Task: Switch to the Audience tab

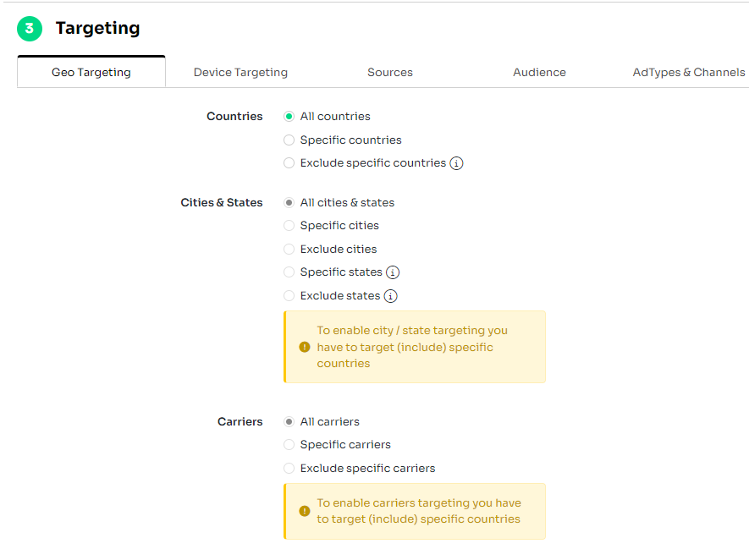Action: 539,72
